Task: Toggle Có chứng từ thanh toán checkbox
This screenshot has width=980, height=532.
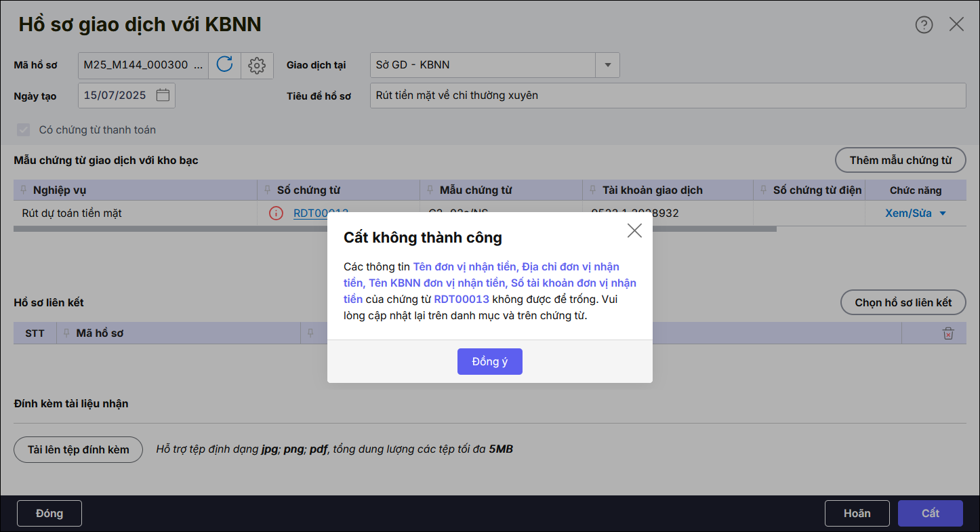Action: click(x=24, y=129)
